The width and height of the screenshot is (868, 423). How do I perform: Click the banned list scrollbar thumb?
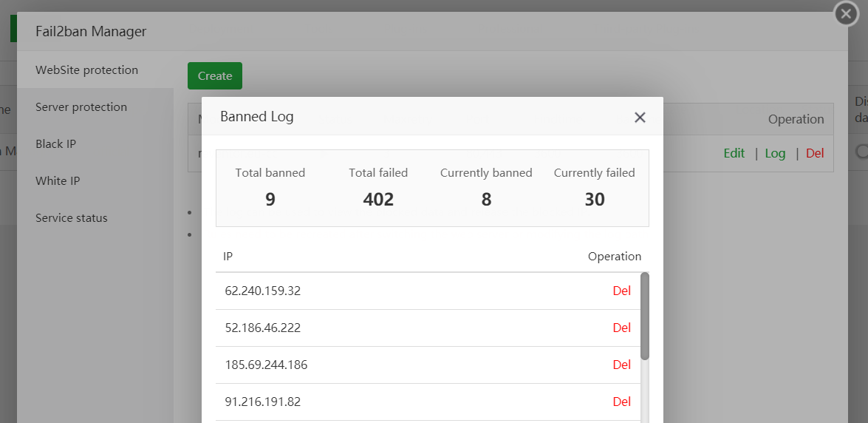(x=645, y=316)
